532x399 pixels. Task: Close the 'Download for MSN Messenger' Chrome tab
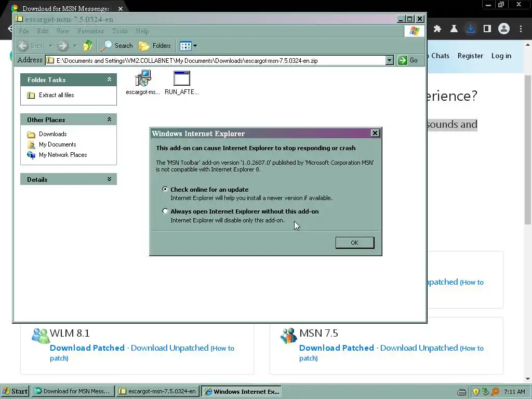pyautogui.click(x=121, y=9)
